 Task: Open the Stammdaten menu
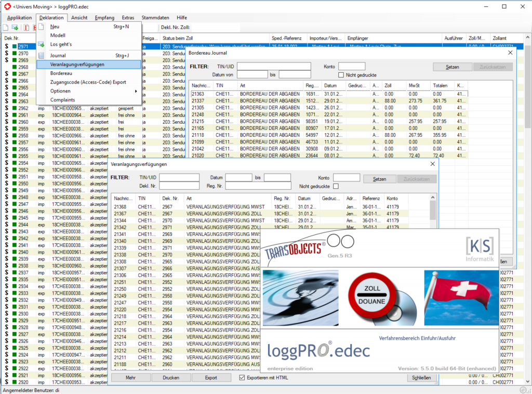(x=155, y=18)
